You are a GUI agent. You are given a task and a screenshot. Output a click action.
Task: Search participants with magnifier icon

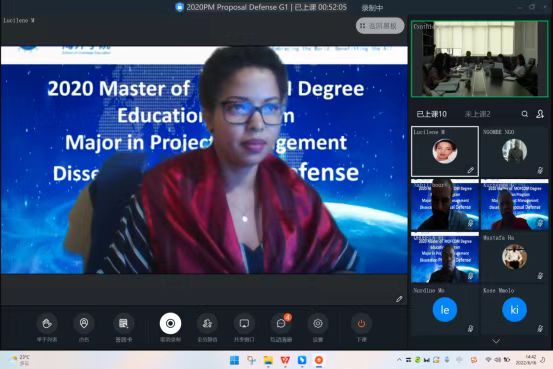coord(525,114)
